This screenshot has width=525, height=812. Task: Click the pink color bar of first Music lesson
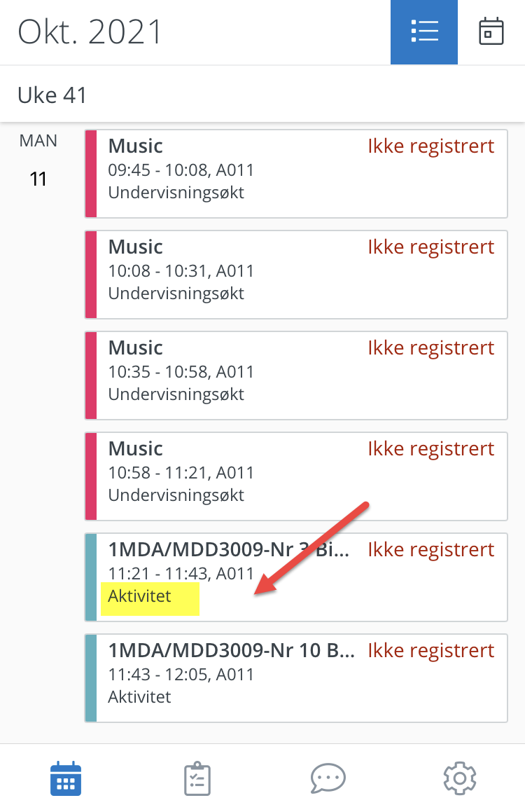pos(91,174)
